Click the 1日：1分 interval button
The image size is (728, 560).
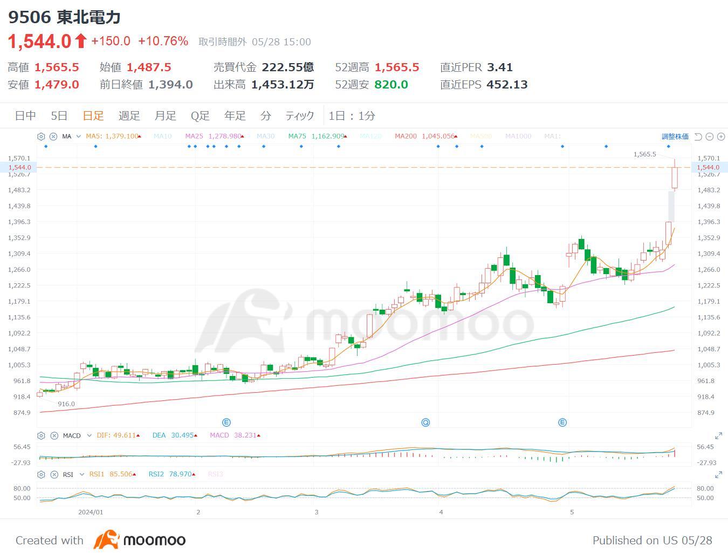(x=352, y=115)
